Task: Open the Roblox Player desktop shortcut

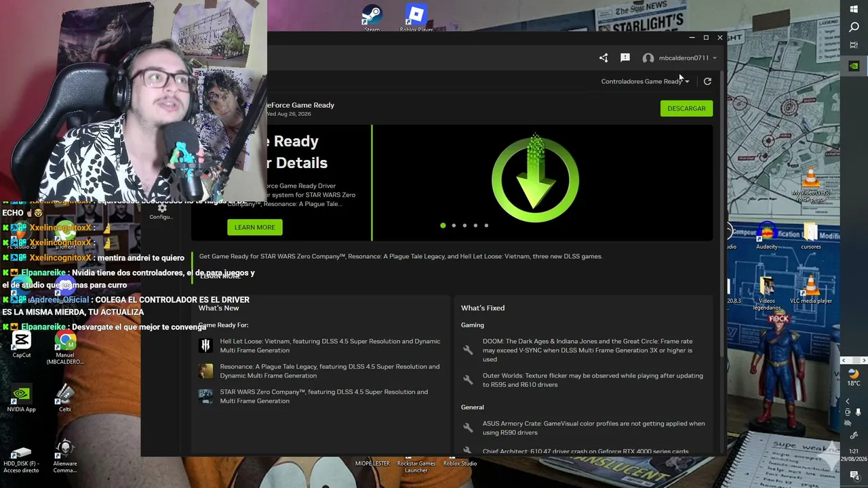Action: (416, 18)
